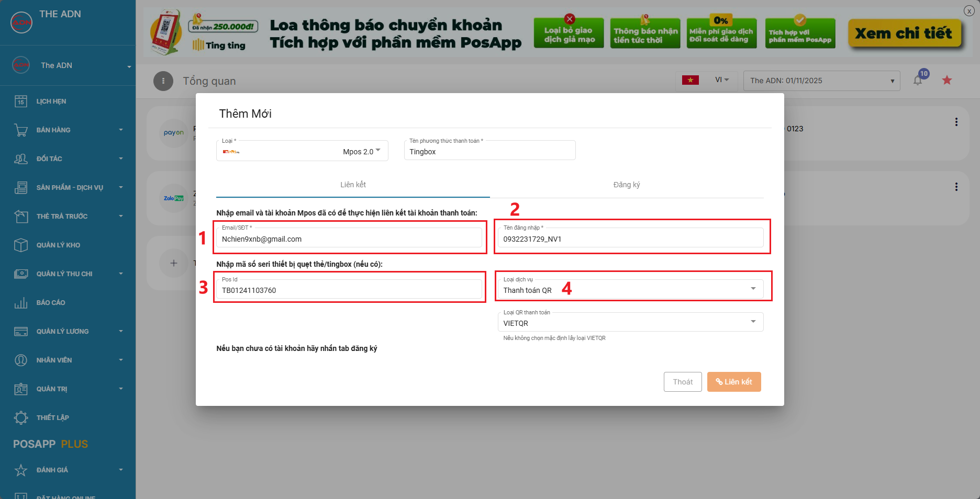Screen dimensions: 980x499
Task: Close the ad banner with X icon
Action: coord(969,11)
